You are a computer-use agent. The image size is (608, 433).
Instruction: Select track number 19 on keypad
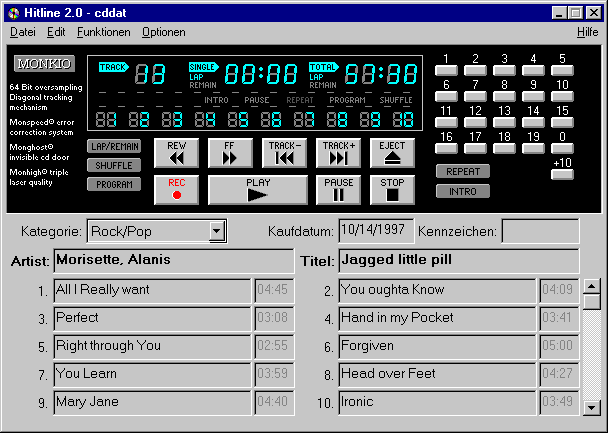click(533, 148)
